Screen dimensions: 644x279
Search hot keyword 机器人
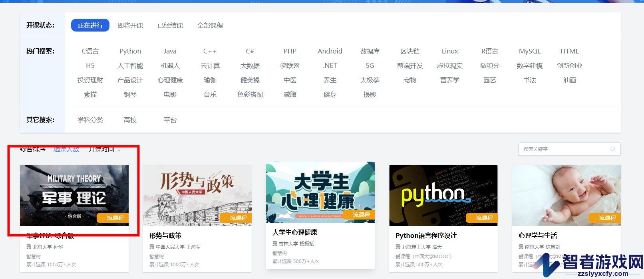(x=170, y=65)
